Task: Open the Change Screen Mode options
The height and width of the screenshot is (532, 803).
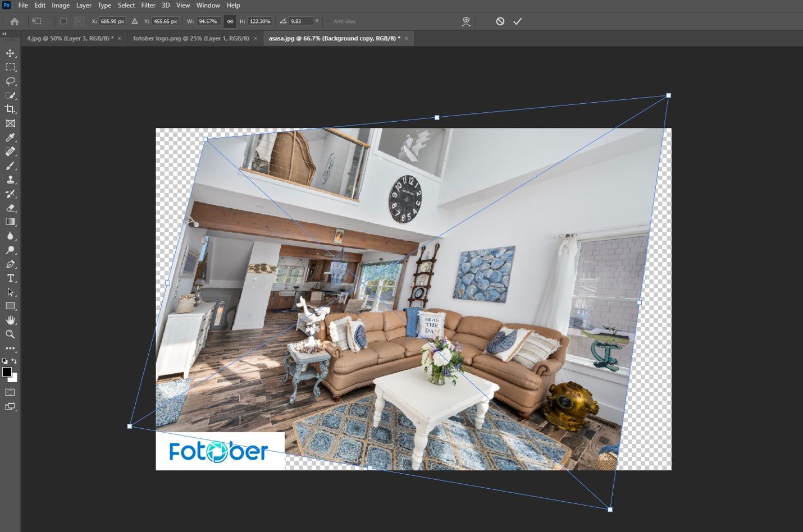Action: [x=10, y=407]
